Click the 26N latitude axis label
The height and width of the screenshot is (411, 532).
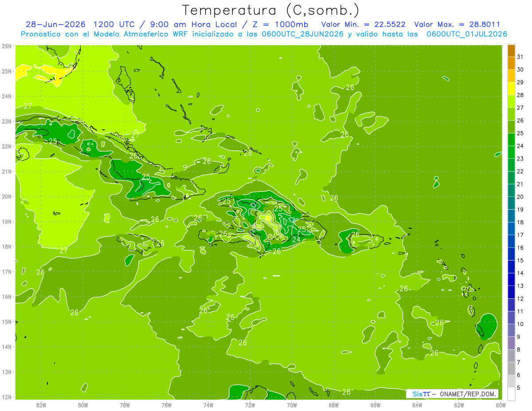(x=6, y=46)
